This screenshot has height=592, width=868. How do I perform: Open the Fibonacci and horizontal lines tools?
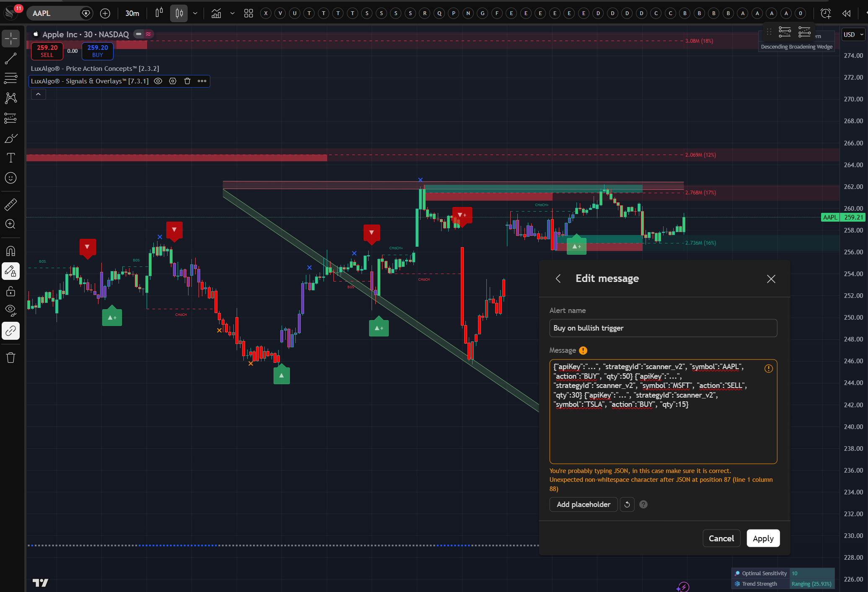[x=11, y=78]
